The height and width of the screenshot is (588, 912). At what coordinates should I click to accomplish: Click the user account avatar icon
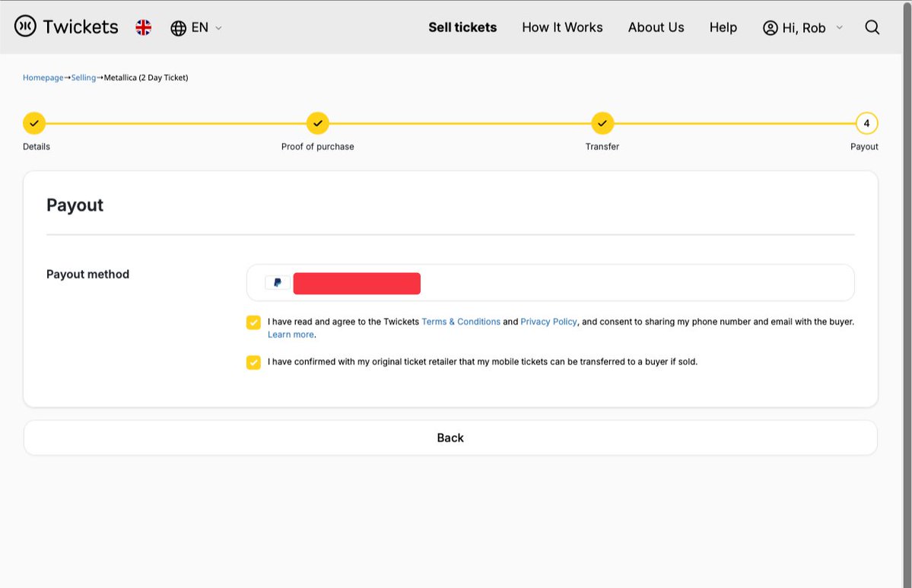click(770, 28)
